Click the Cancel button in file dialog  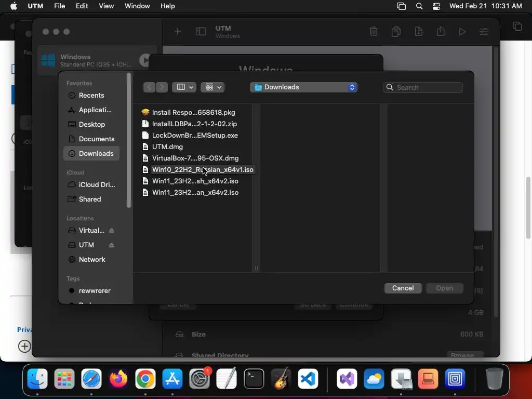(403, 288)
